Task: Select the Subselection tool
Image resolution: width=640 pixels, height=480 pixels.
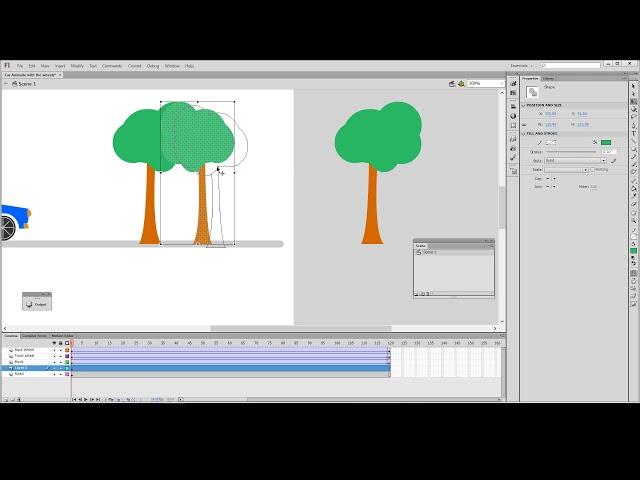Action: (x=633, y=94)
